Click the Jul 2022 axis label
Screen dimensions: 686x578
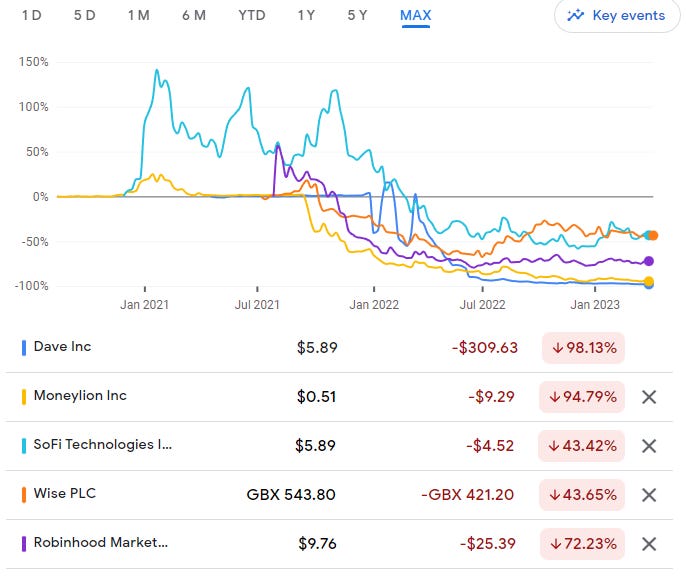483,305
